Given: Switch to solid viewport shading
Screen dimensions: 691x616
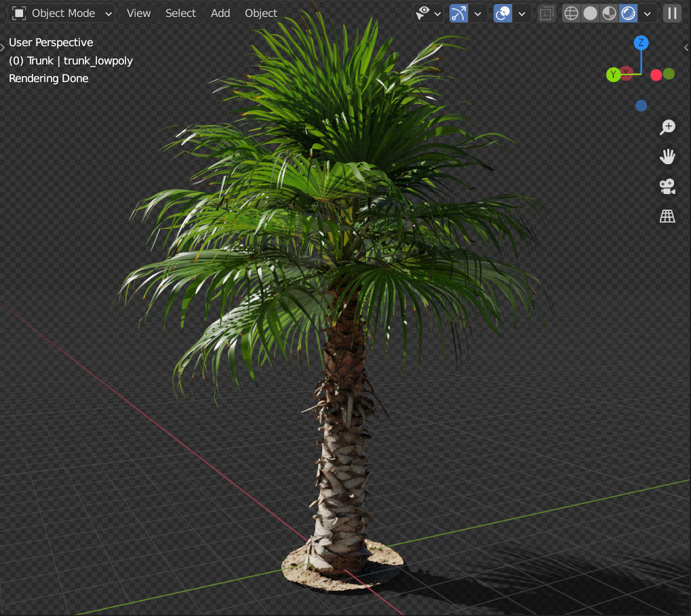Looking at the screenshot, I should [x=590, y=13].
